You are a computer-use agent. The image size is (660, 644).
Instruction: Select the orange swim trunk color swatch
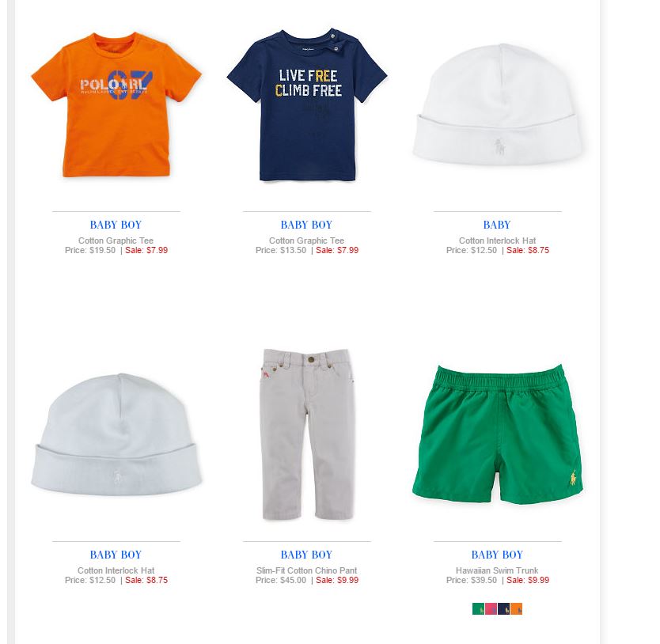click(517, 608)
